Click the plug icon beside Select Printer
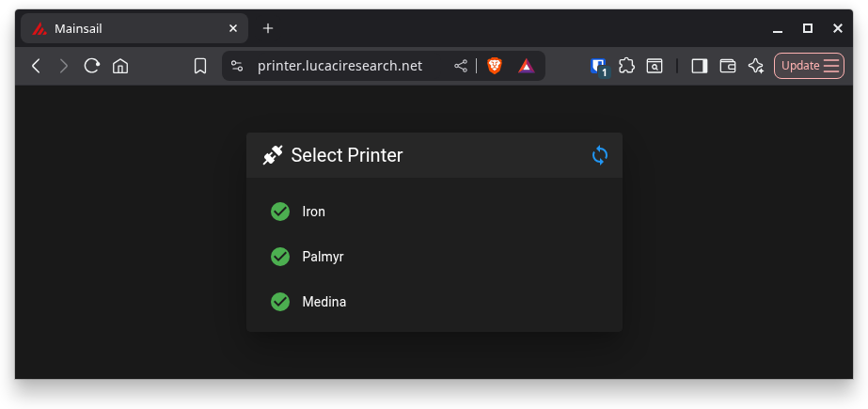Viewport: 868px width, 409px height. click(x=273, y=155)
